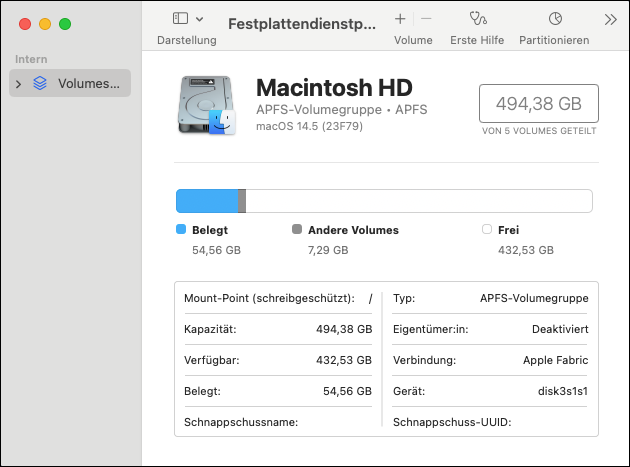Click the Mount-Point (schreibgeschützt) row

pos(278,298)
